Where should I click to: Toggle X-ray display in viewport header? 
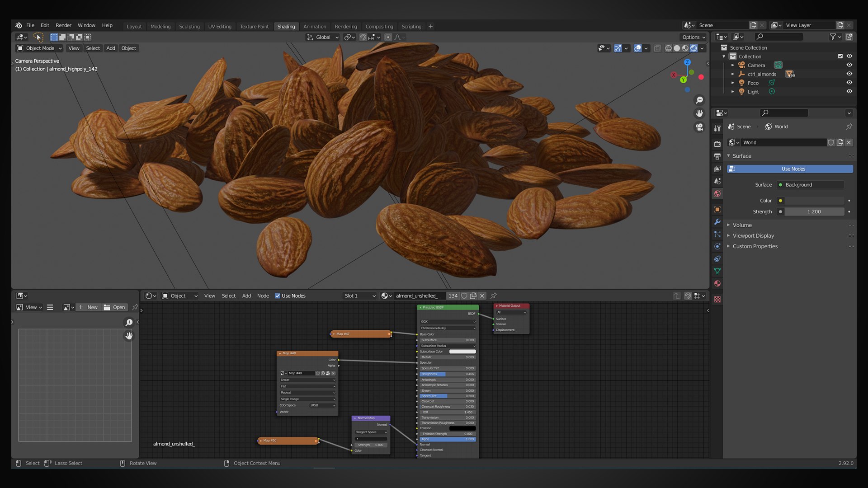(x=657, y=48)
